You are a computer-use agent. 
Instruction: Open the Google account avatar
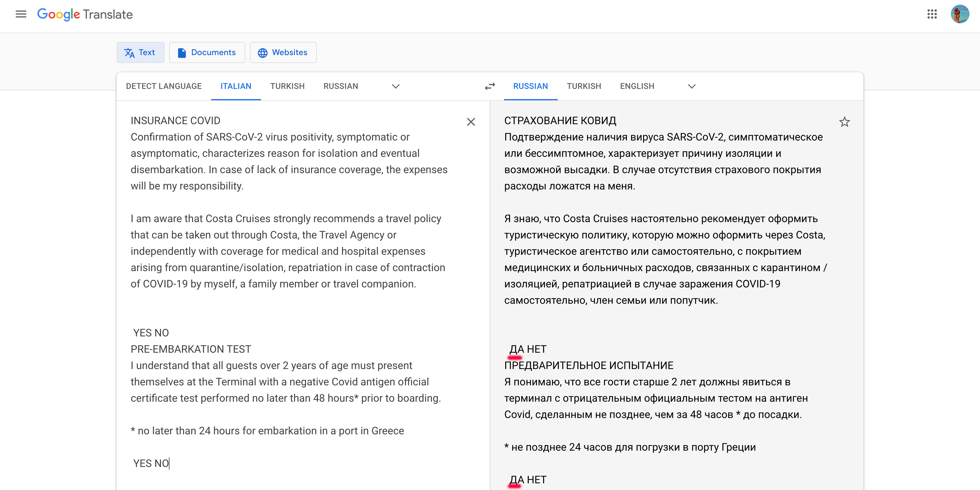(960, 15)
